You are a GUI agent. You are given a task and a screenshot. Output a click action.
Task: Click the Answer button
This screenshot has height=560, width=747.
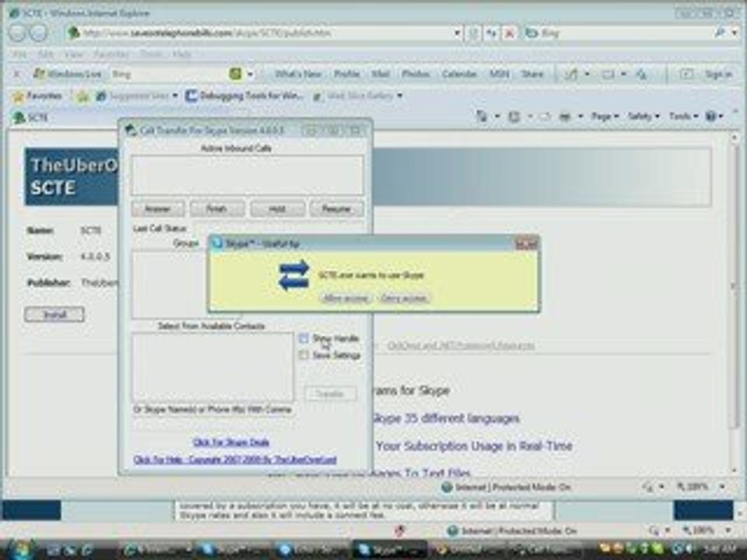click(x=158, y=208)
